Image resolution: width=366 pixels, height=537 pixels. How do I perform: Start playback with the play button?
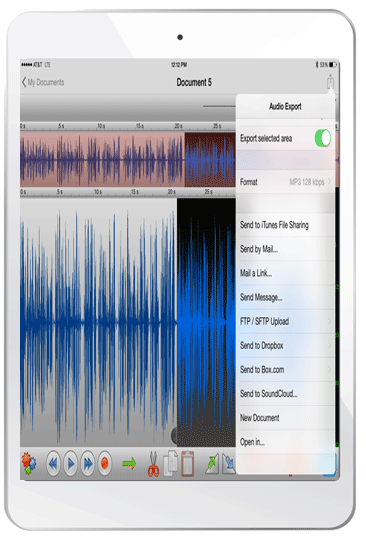tap(71, 463)
